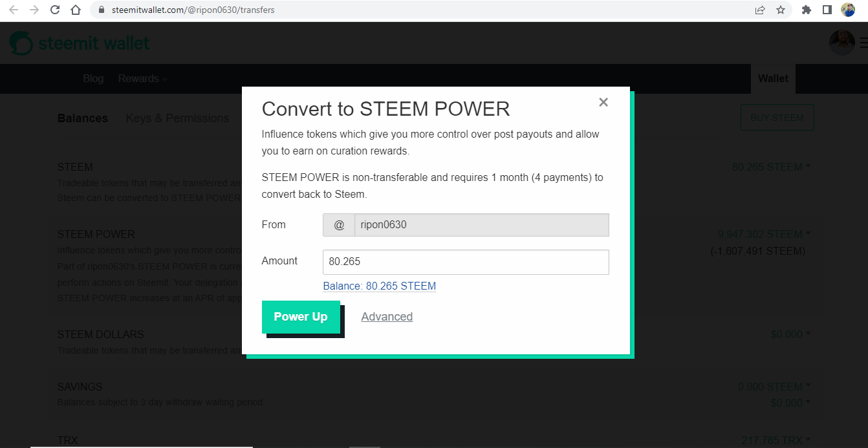Expand the 9,947.302 STEEM power dropdown
The width and height of the screenshot is (868, 448).
tap(764, 234)
